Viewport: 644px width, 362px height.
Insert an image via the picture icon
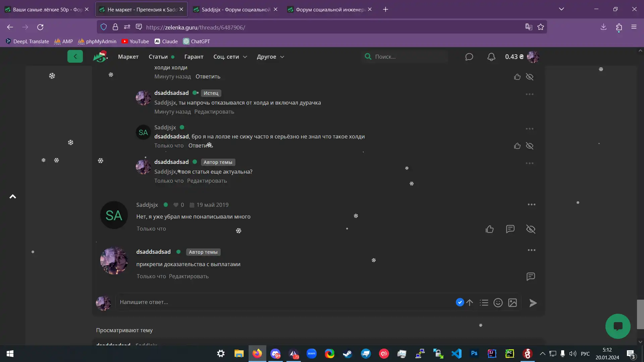pyautogui.click(x=513, y=303)
